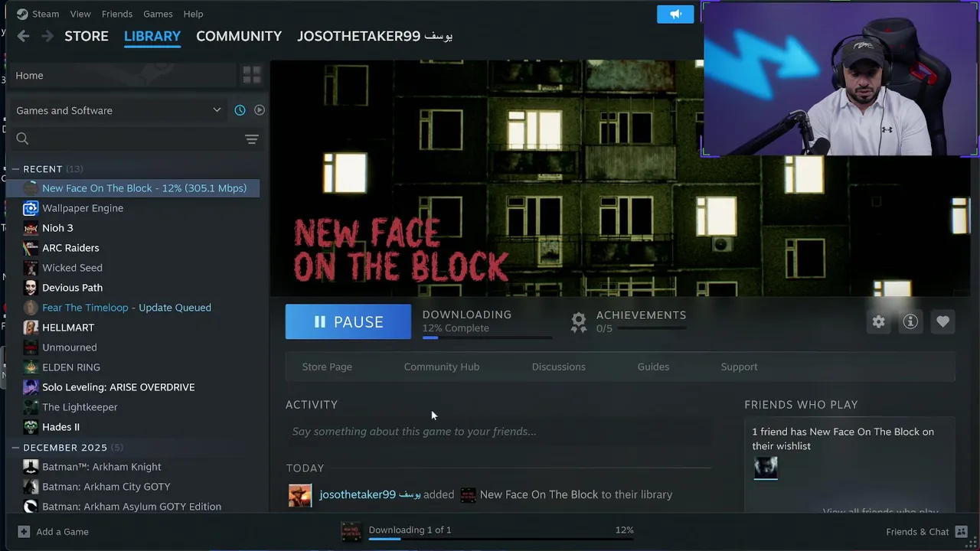
Task: Open the Support link
Action: coord(739,367)
